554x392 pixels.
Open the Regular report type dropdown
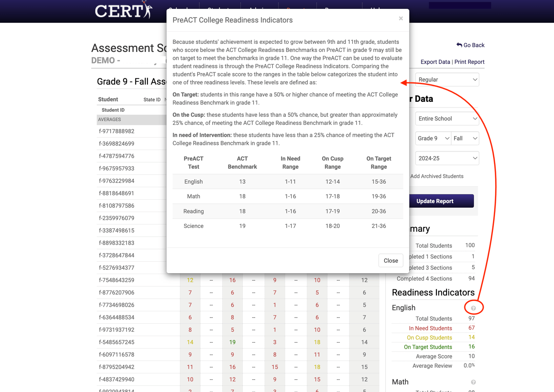[x=447, y=79]
